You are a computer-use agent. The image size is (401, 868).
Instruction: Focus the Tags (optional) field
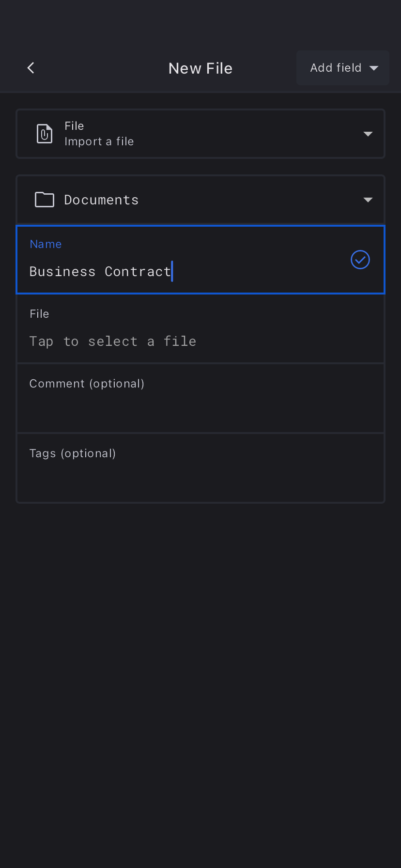point(200,468)
